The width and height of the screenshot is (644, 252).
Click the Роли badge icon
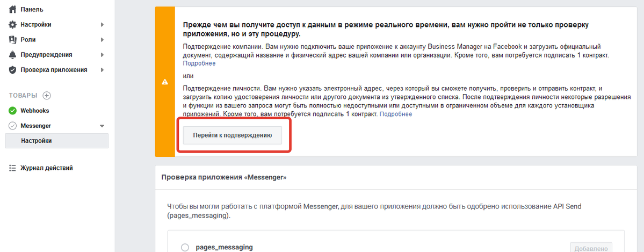(12, 40)
